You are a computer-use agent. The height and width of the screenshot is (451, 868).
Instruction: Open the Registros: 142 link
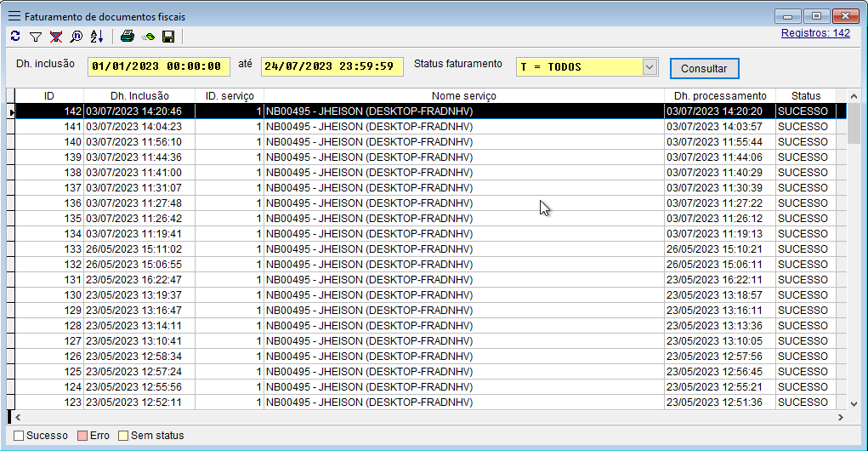815,34
